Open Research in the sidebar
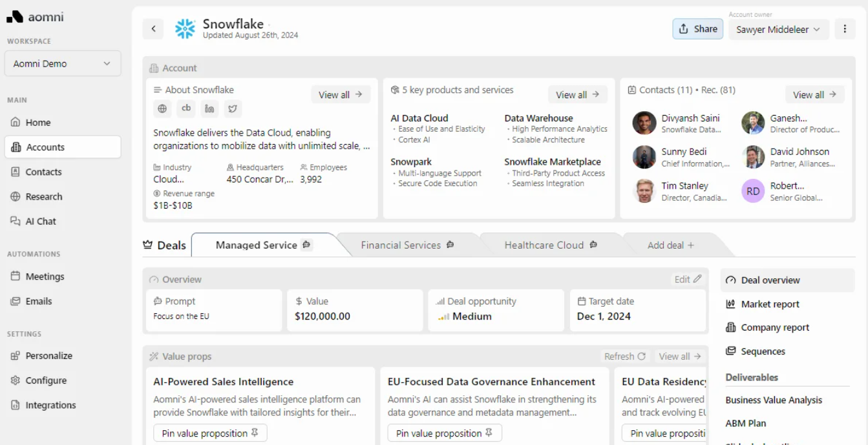The image size is (868, 445). [63, 196]
